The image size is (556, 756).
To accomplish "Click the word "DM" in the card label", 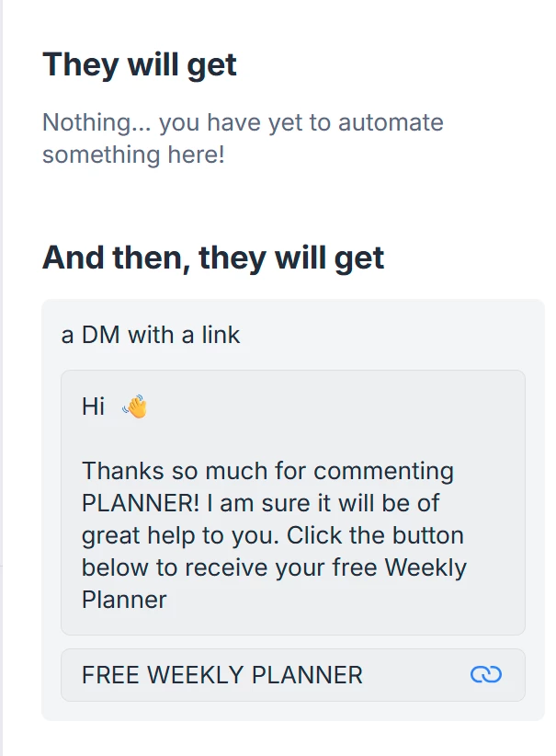I will 101,335.
